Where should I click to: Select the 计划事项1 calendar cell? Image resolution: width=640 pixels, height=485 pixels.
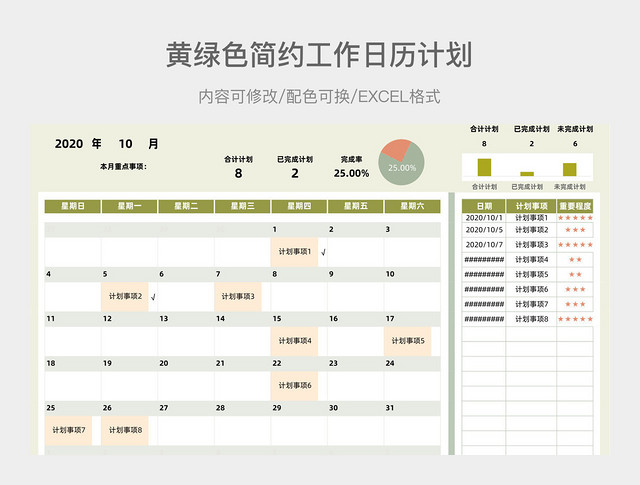click(295, 252)
